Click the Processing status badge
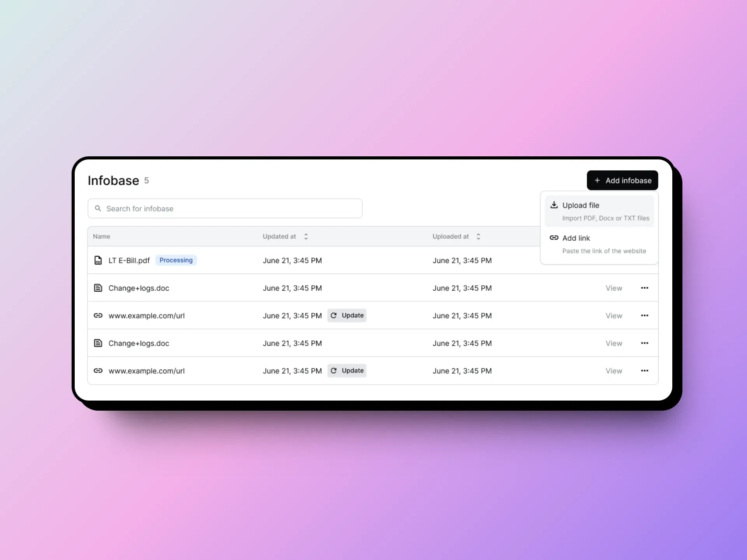 pos(176,260)
